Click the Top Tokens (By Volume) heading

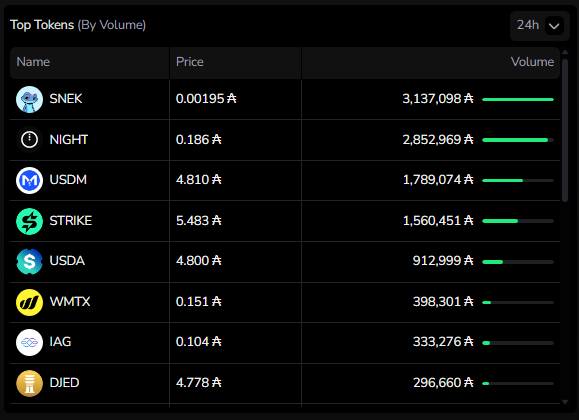[78, 25]
